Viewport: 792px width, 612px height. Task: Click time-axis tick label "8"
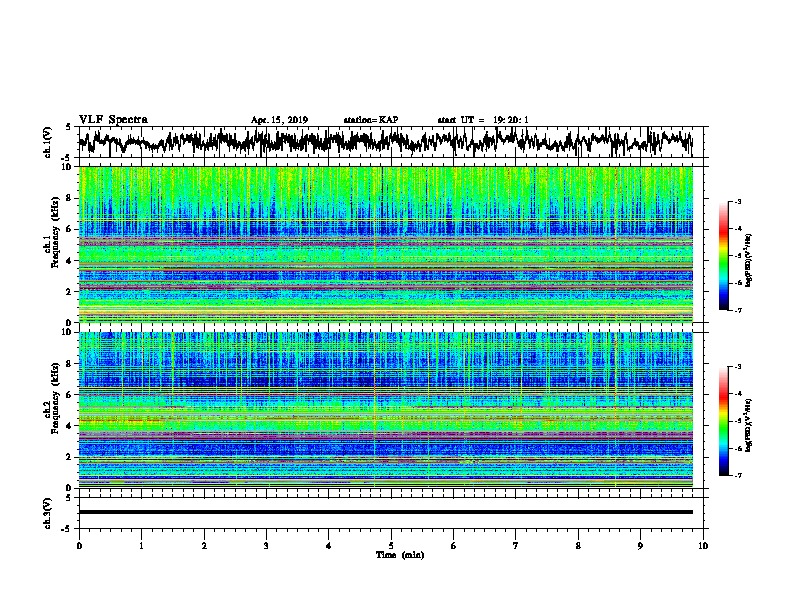pyautogui.click(x=578, y=546)
